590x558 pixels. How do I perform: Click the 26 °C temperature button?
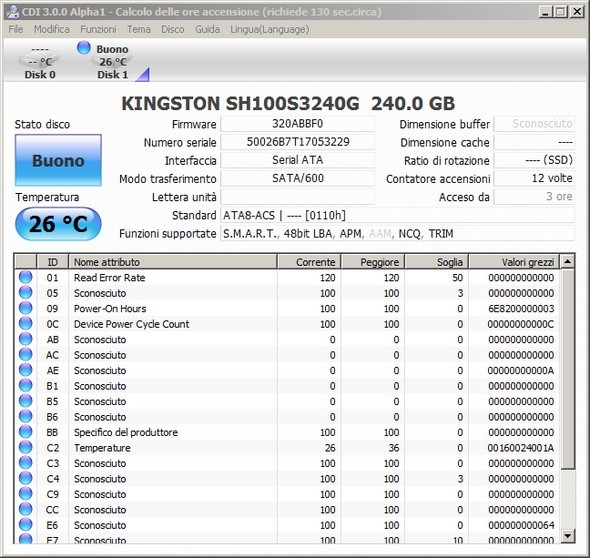pyautogui.click(x=58, y=224)
